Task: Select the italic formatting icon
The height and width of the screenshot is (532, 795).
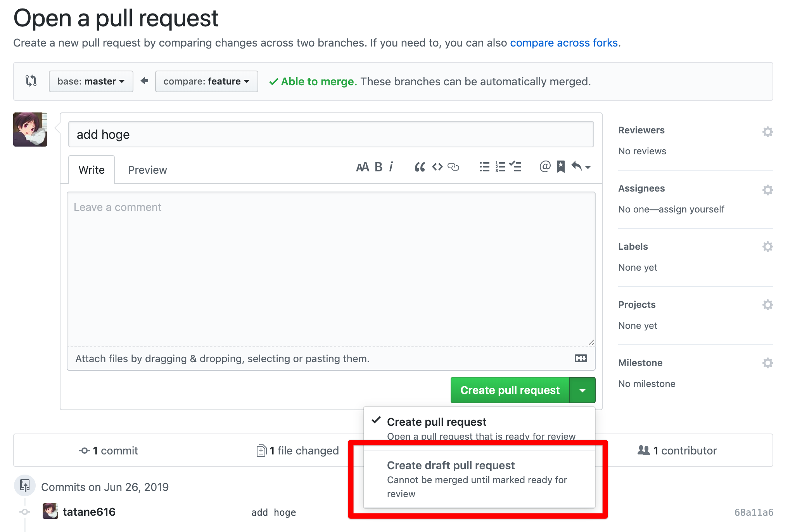Action: 391,167
